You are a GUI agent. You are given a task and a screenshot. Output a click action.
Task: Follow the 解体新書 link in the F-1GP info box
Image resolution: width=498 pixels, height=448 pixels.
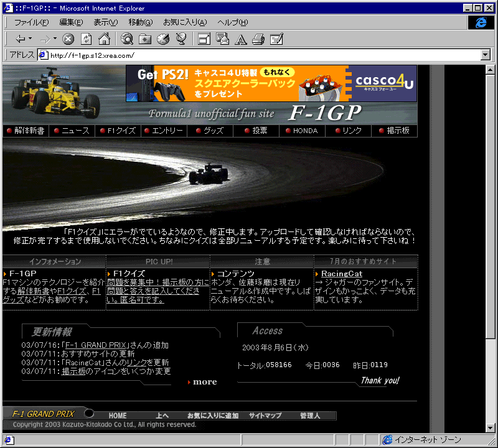tap(34, 291)
